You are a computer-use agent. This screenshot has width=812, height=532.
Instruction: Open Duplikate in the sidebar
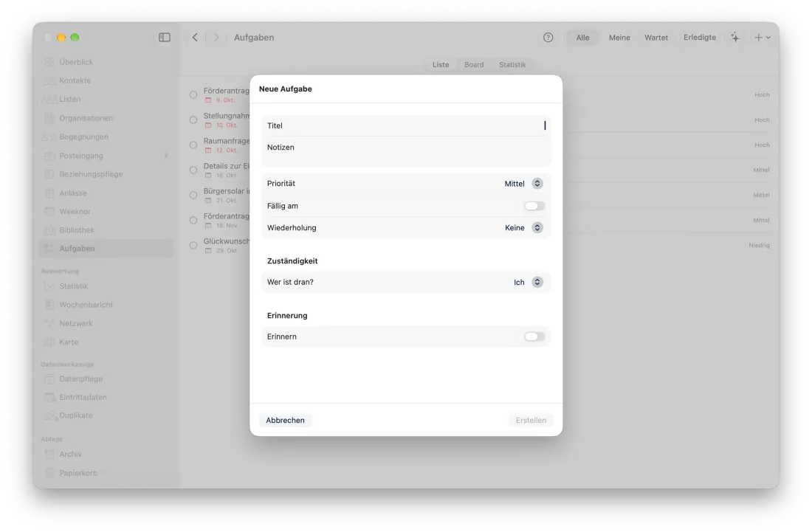[106, 415]
